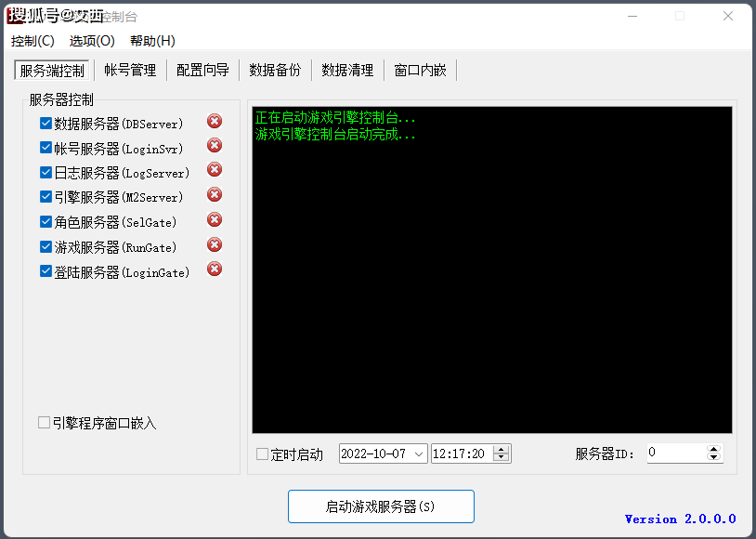756x539 pixels.
Task: Enable 引擎程序窗口嵌入 checkbox
Action: coord(44,423)
